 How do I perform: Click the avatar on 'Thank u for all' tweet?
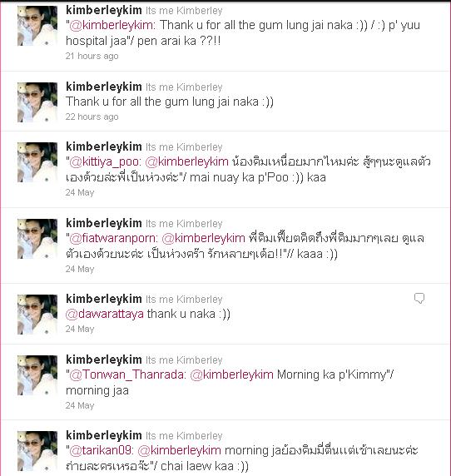coord(37,102)
